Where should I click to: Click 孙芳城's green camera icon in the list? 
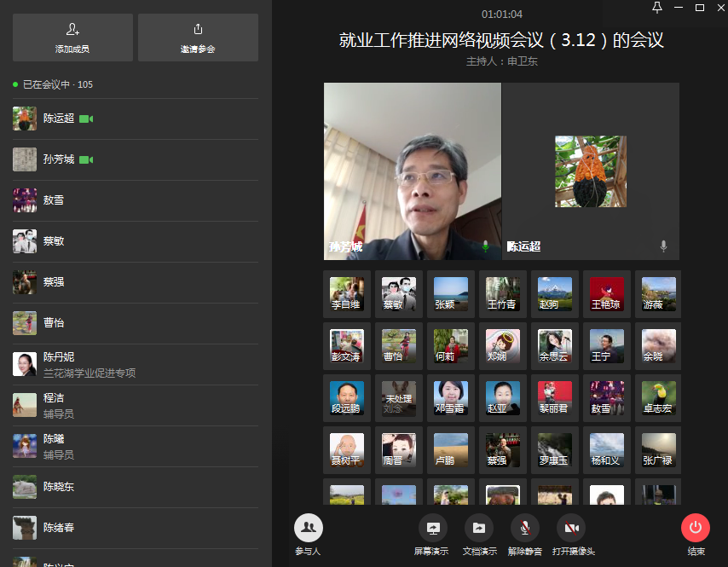click(86, 159)
